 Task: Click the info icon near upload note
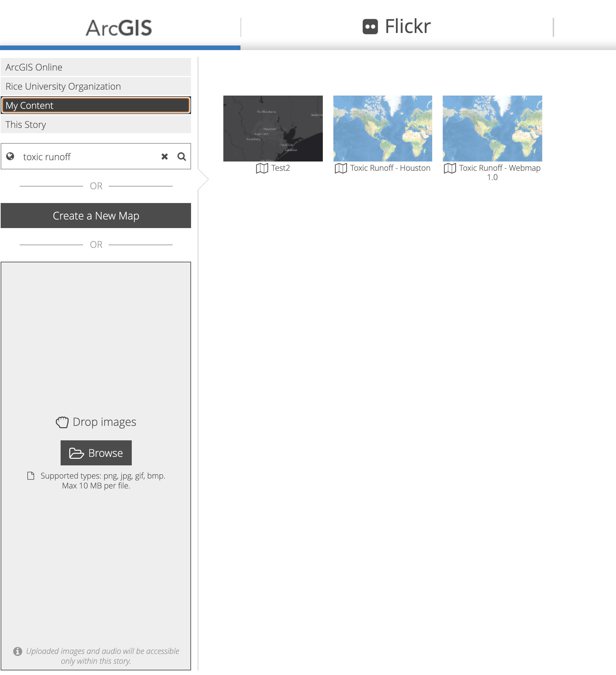[x=18, y=651]
